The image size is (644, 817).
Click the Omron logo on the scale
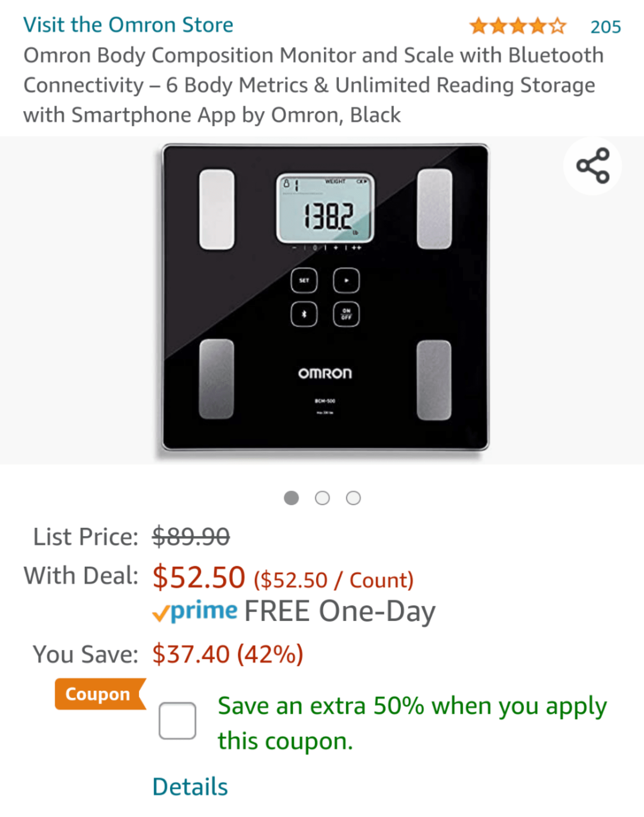point(325,373)
